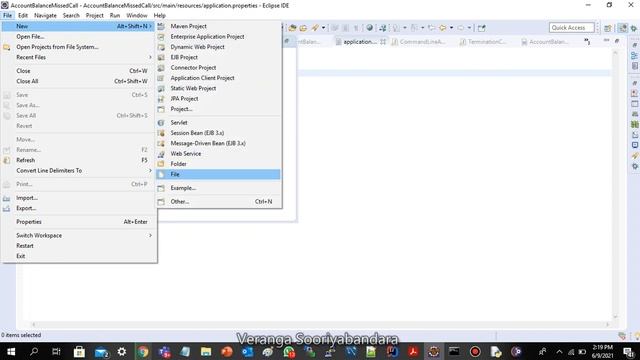Screen dimensions: 640x360
Task: Click the open-type folder toolbar icon
Action: (x=293, y=28)
